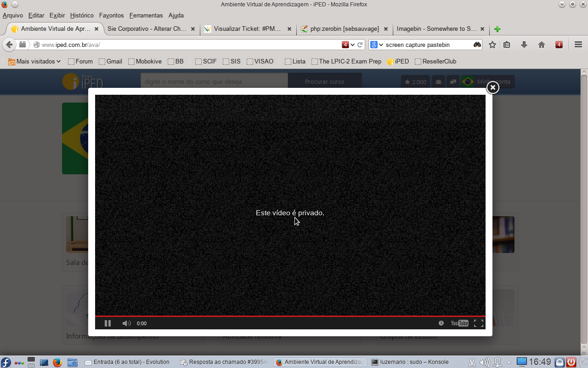Show bookmarks list icon
Screen dimensions: 588x368
coord(507,45)
